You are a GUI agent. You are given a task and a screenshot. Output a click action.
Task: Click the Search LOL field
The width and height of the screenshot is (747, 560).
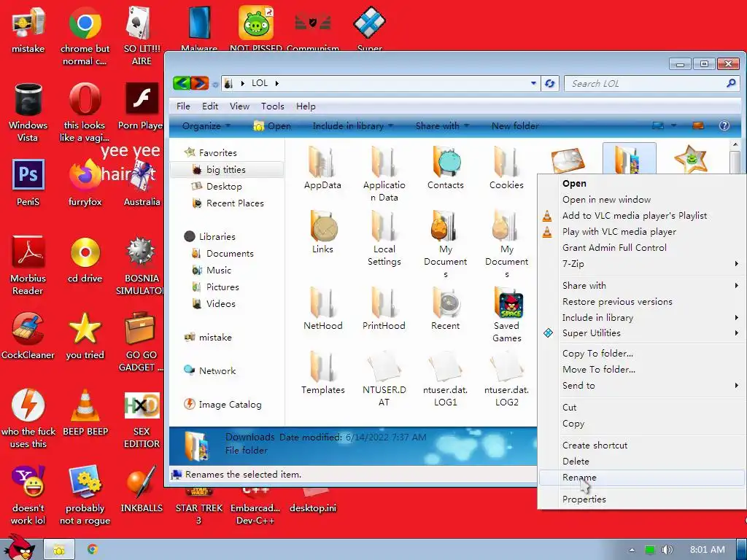tap(651, 83)
